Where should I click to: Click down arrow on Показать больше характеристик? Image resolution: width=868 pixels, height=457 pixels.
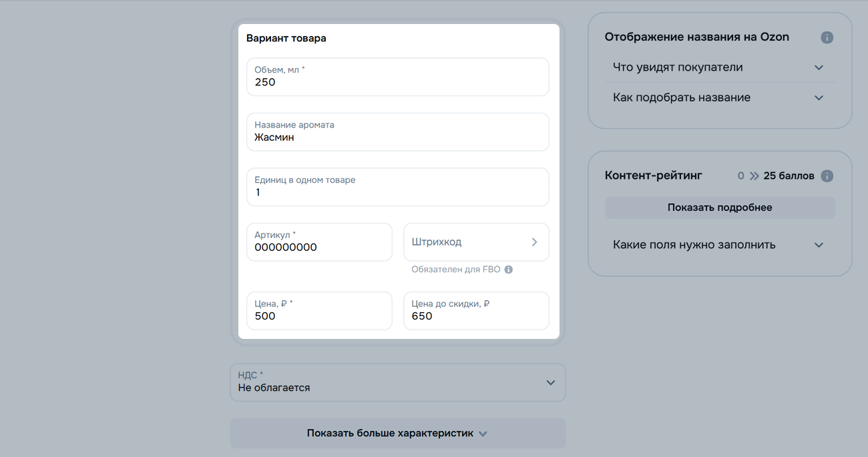[483, 434]
